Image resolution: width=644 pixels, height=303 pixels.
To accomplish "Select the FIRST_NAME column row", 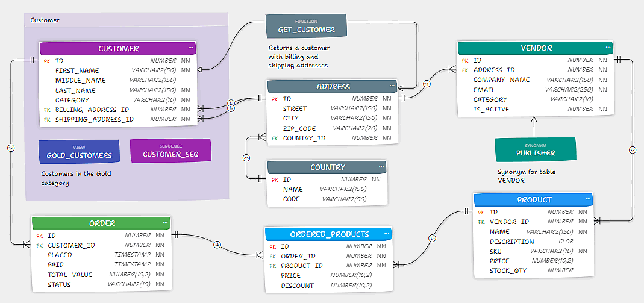I will tap(118, 70).
